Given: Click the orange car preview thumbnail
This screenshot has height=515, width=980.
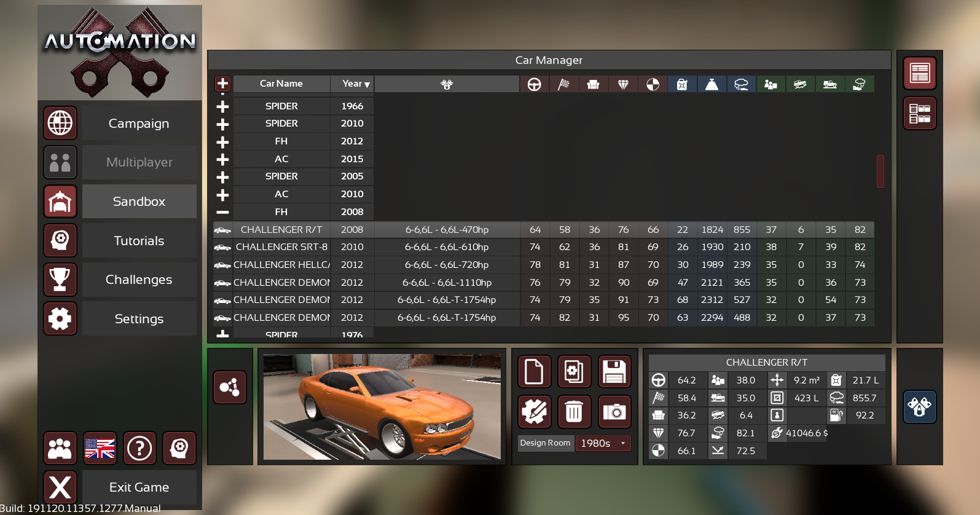Looking at the screenshot, I should (x=382, y=407).
